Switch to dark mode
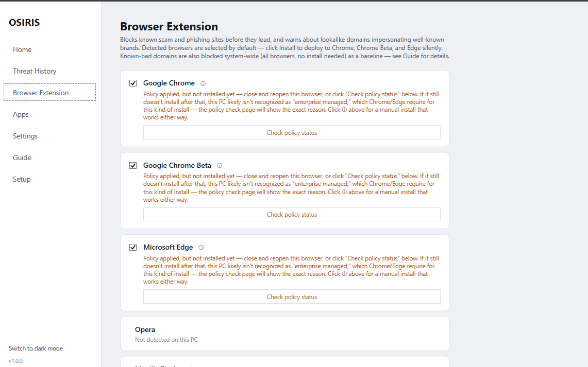The height and width of the screenshot is (367, 588). pos(36,348)
